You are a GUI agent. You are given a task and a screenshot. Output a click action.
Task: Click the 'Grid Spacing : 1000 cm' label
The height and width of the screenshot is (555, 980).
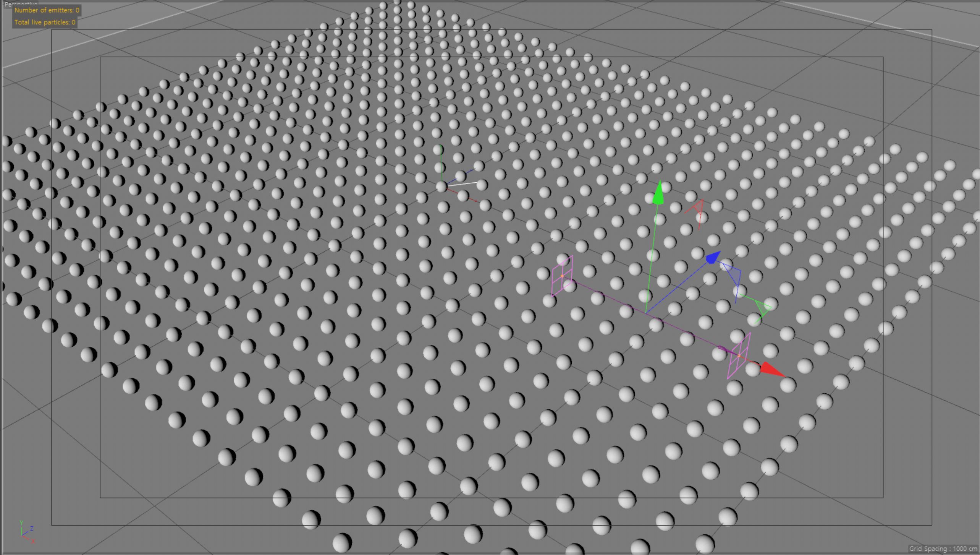[943, 549]
